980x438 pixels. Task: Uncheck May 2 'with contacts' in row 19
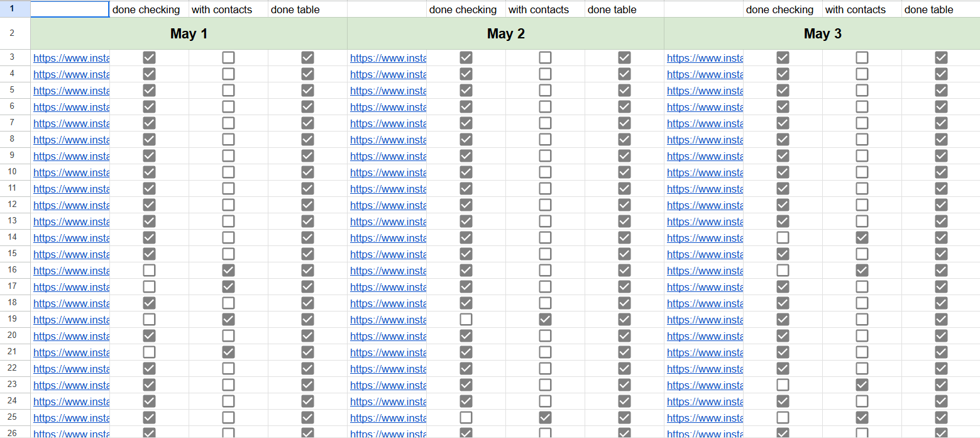tap(545, 320)
